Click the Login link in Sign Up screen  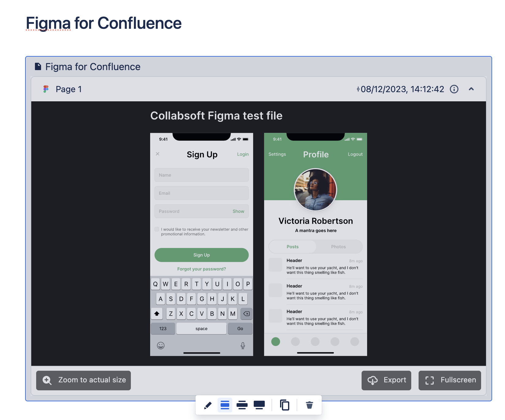point(243,154)
